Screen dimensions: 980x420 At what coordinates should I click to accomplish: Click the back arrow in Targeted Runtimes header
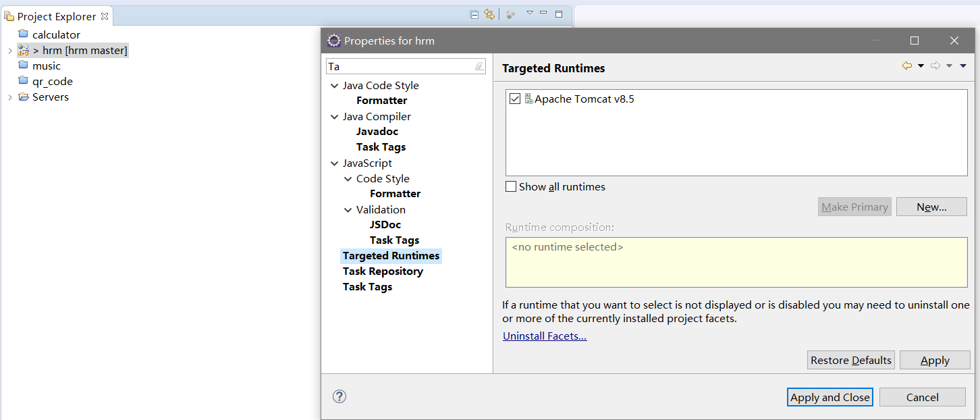(907, 65)
